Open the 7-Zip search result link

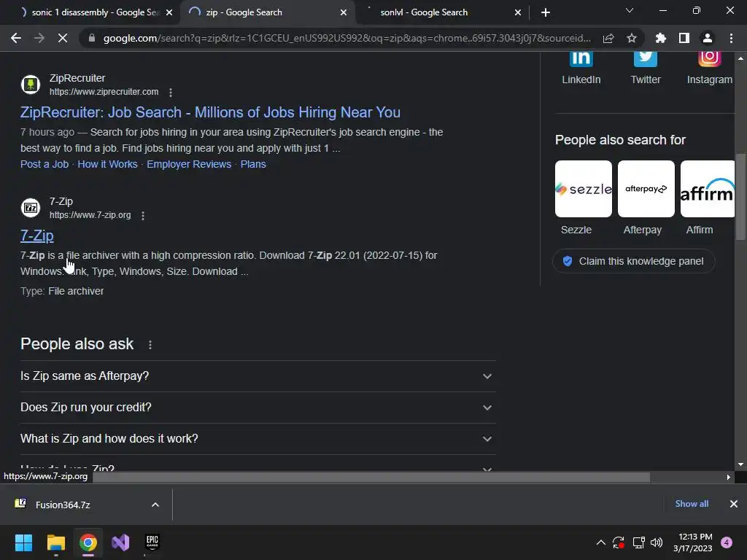(x=37, y=236)
